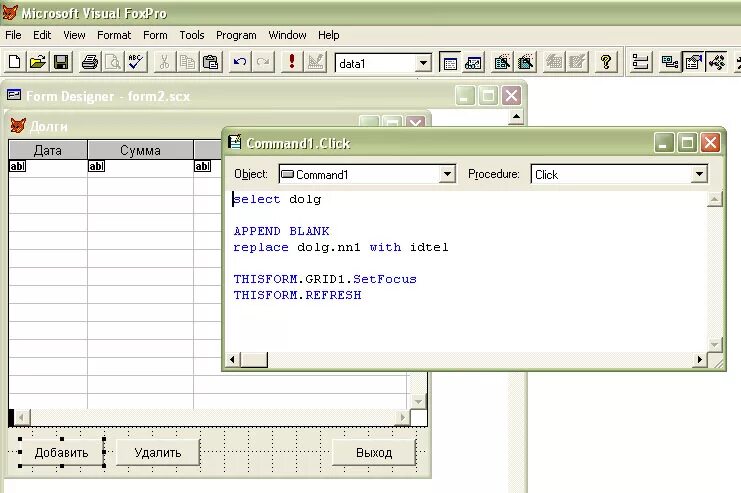The image size is (741, 493).
Task: Print using the printer toolbar icon
Action: [x=90, y=62]
